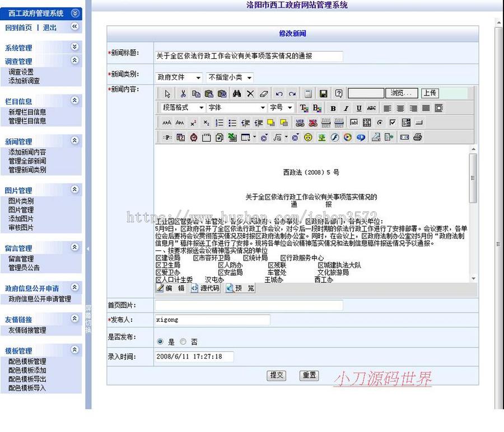This screenshot has width=504, height=432.
Task: Switch to the 源代码 source code tab
Action: (204, 289)
